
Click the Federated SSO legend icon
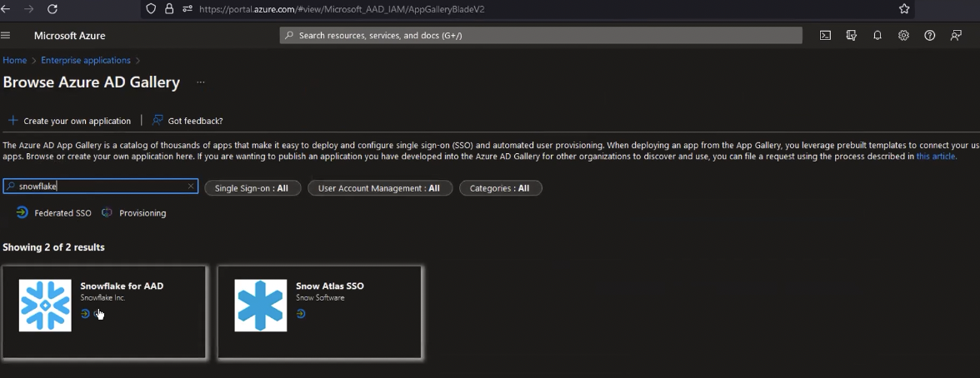(22, 212)
